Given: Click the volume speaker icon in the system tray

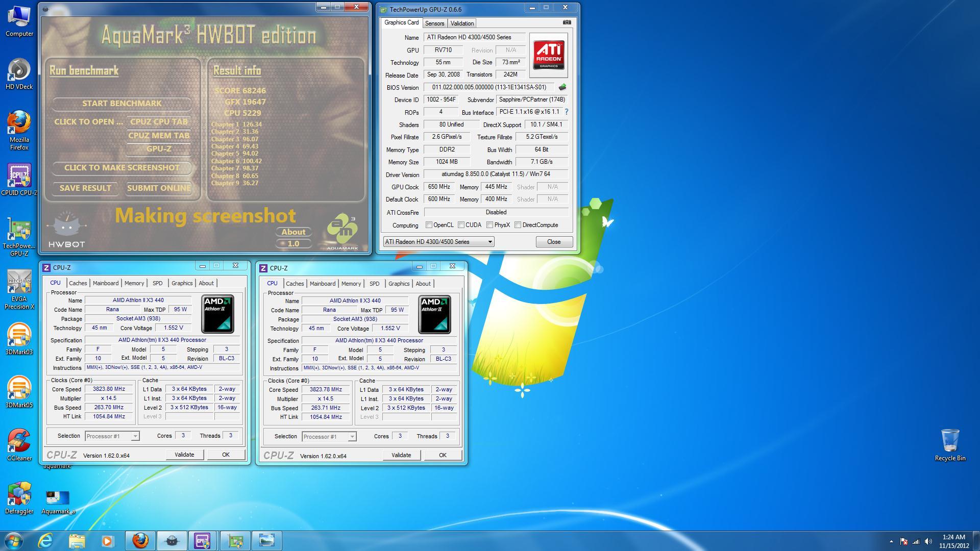Looking at the screenshot, I should click(x=928, y=541).
